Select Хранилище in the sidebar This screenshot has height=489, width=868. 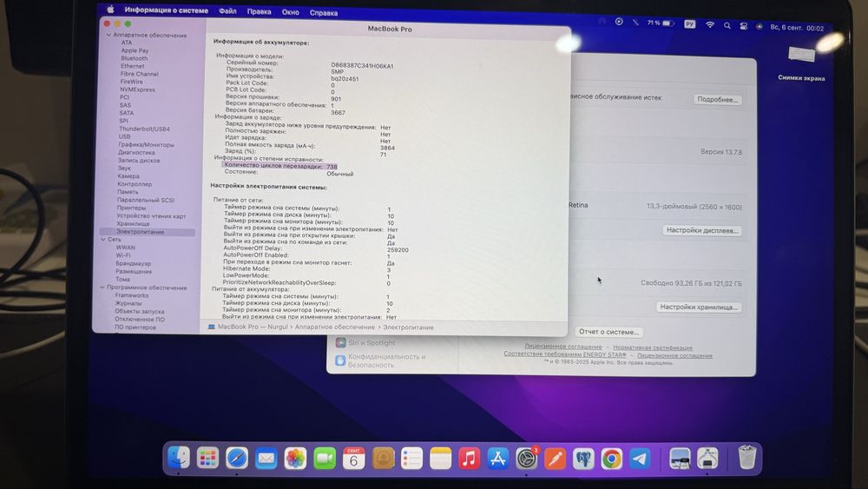133,224
